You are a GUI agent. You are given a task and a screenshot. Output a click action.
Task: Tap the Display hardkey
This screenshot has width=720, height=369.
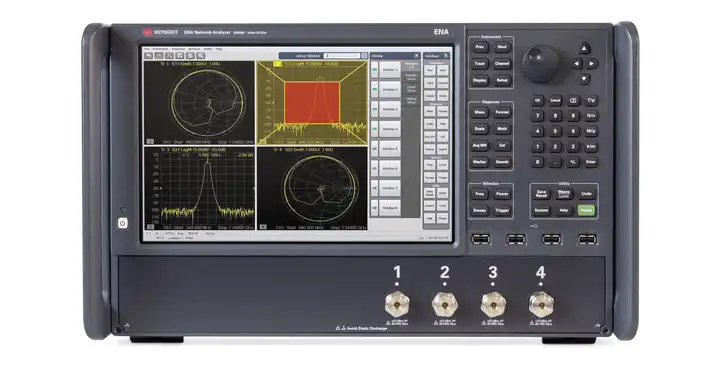pyautogui.click(x=479, y=80)
